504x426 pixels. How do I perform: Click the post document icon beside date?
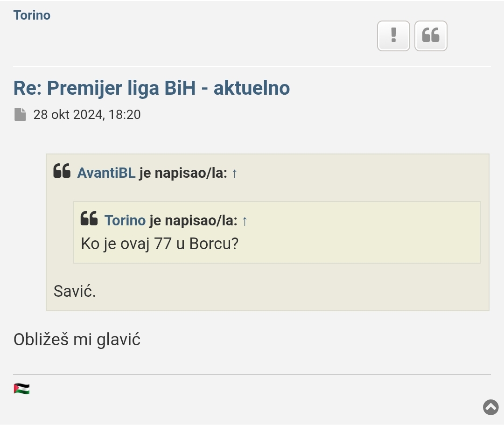coord(20,114)
